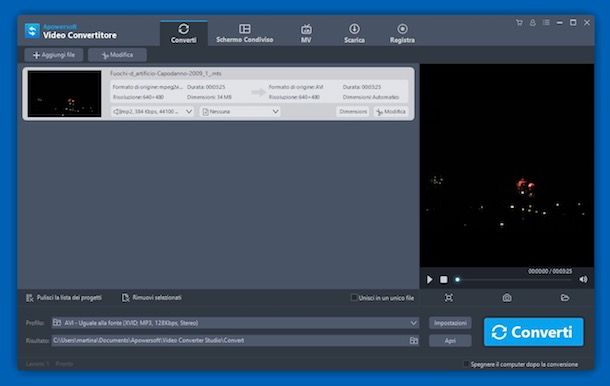Click the file name Fuochi-d_artificio-Capodanno-2009
This screenshot has width=610, height=386.
(166, 74)
